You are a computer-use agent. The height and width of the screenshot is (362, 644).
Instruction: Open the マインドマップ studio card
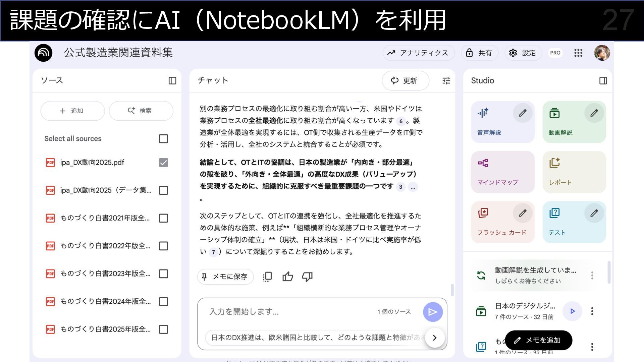pos(502,172)
